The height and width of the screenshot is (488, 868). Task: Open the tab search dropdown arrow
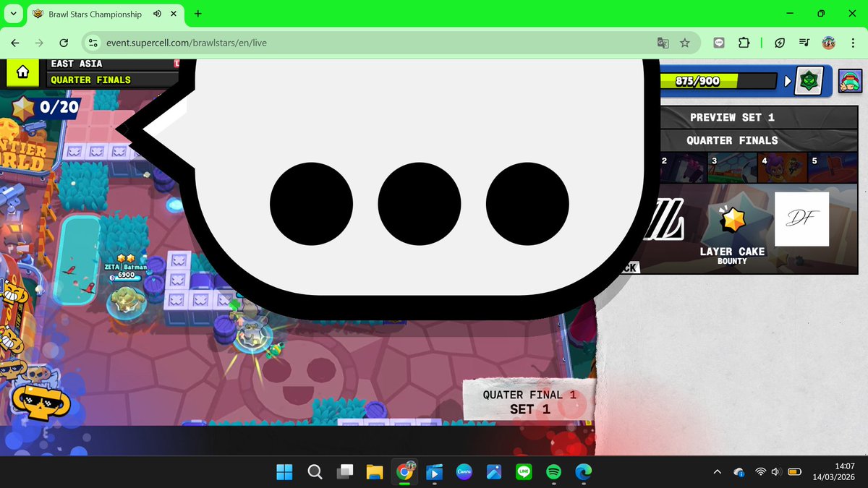(13, 14)
